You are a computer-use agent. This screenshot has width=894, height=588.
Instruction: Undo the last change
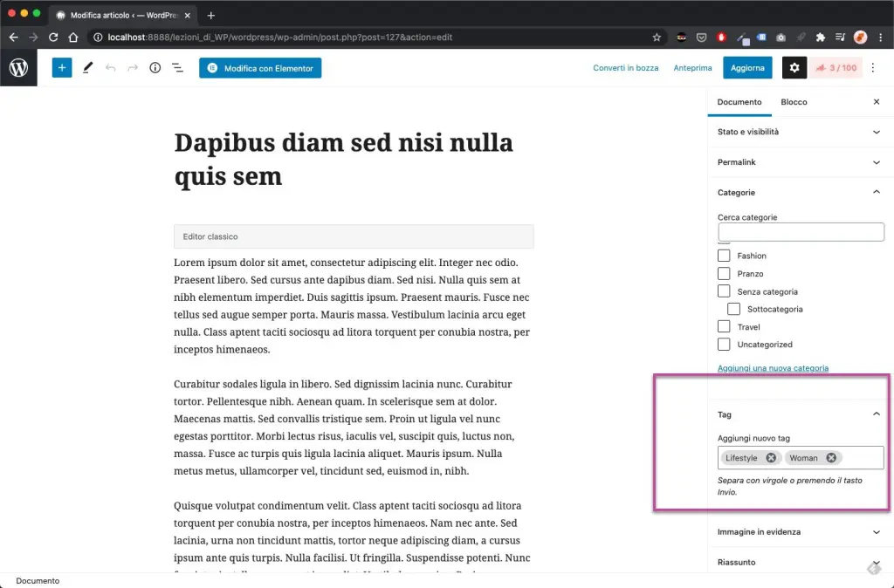click(x=110, y=68)
